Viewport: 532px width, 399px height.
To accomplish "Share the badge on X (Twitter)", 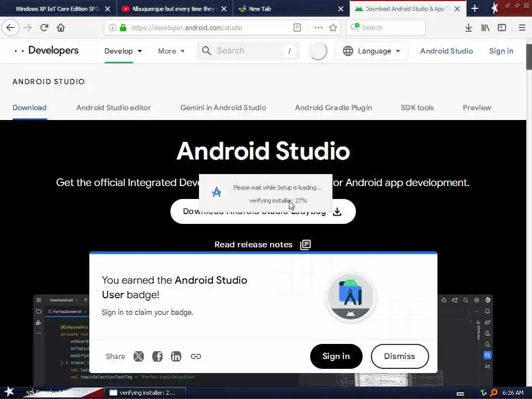I will click(138, 356).
